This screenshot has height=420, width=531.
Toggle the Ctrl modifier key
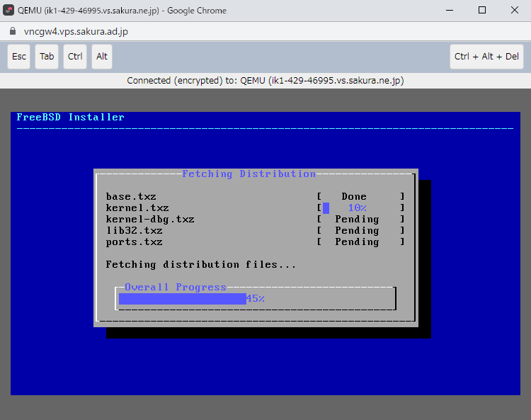click(x=75, y=57)
